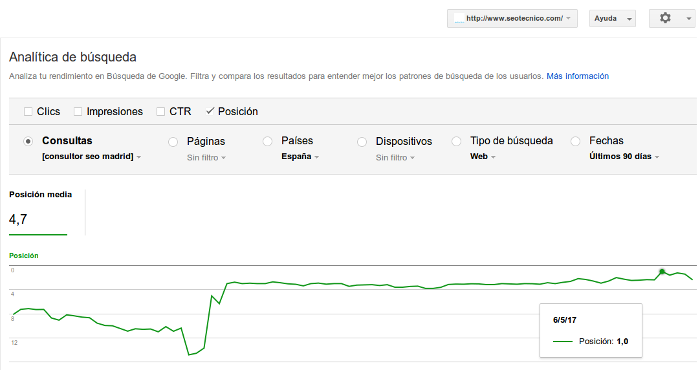The image size is (700, 370).
Task: Open the Dispositivos Sin filtro dropdown
Action: 395,158
